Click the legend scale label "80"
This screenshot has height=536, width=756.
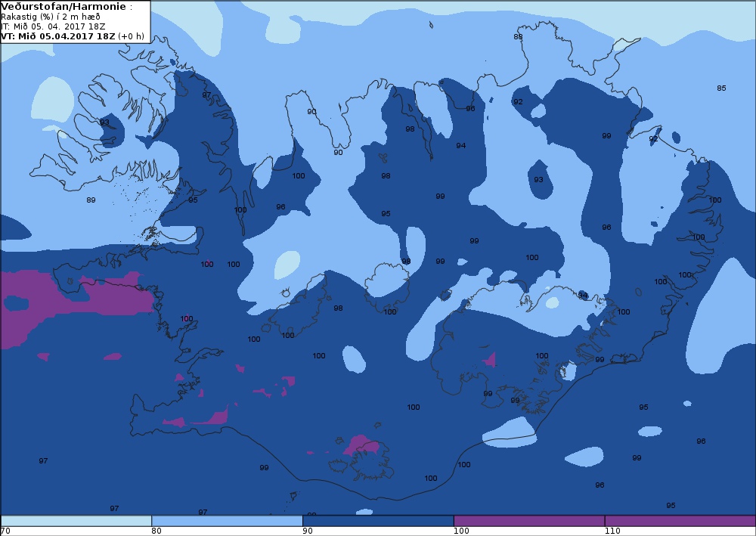(156, 531)
